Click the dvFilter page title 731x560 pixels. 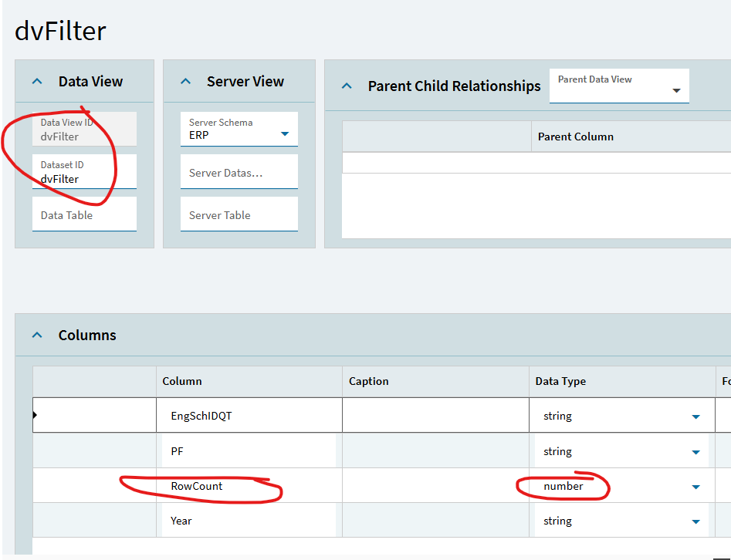coord(60,31)
